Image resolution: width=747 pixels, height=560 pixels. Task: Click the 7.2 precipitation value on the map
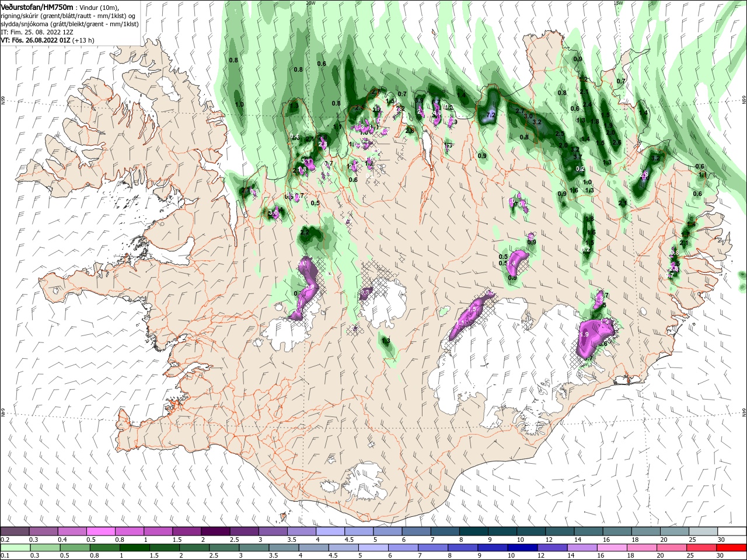[x=491, y=115]
